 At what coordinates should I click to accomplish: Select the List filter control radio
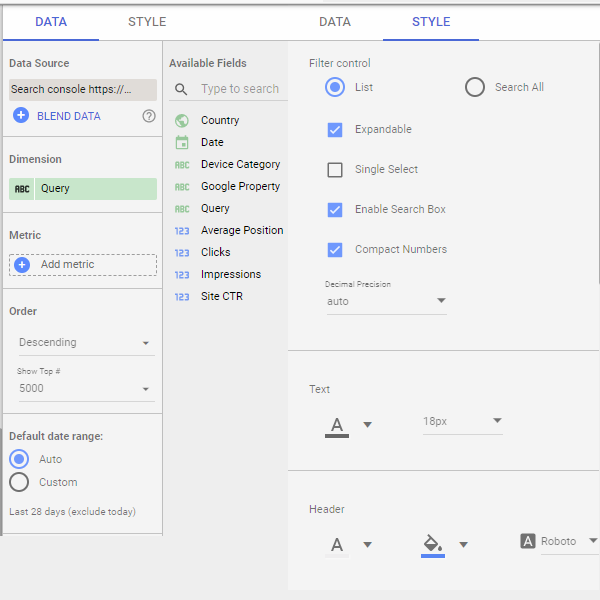tap(335, 87)
